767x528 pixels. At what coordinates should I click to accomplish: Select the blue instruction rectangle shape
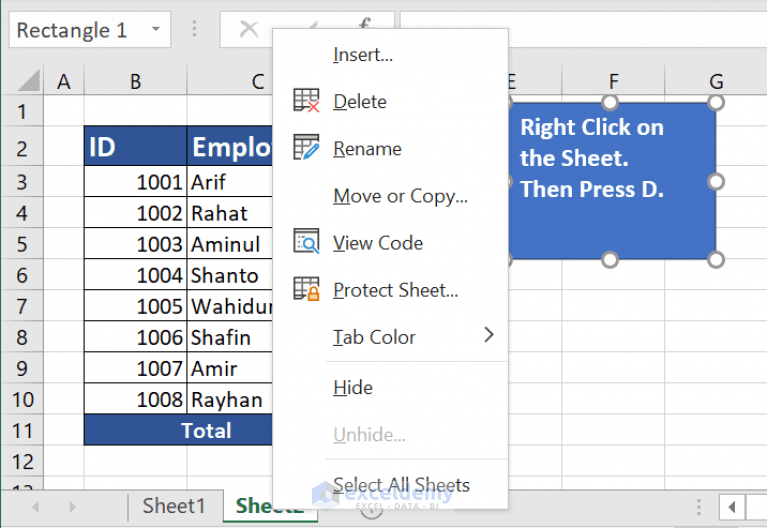612,210
